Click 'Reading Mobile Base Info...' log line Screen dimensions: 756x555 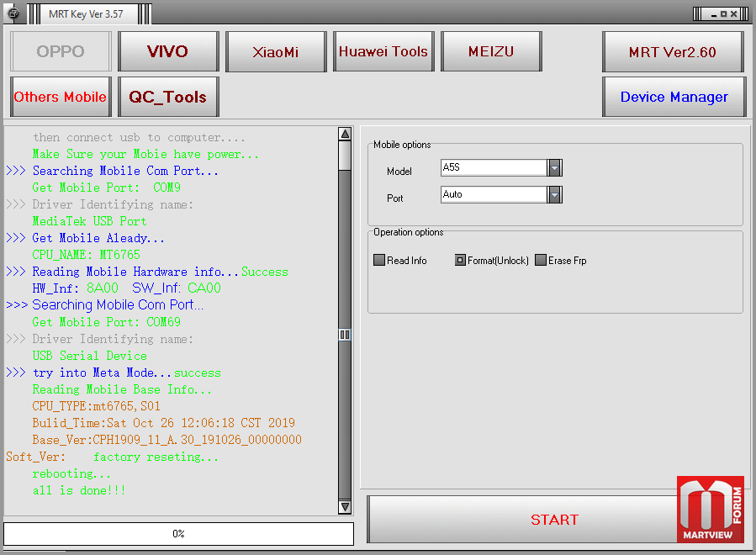[x=122, y=389]
